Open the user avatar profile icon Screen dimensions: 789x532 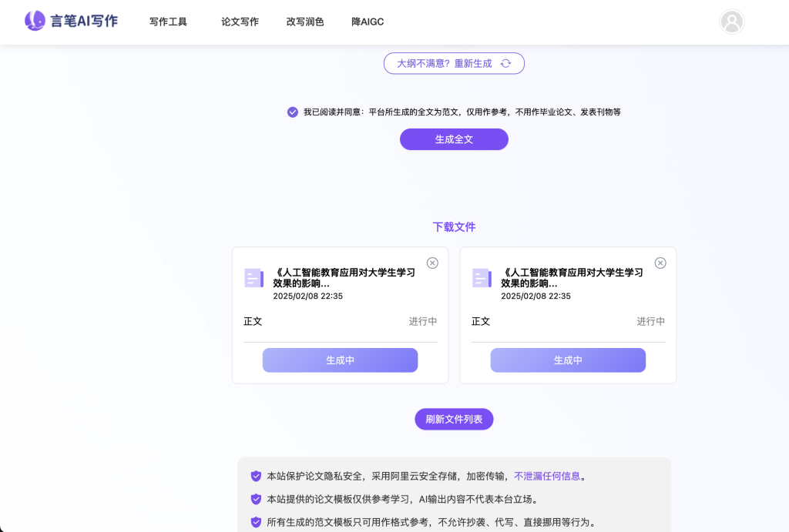tap(731, 22)
